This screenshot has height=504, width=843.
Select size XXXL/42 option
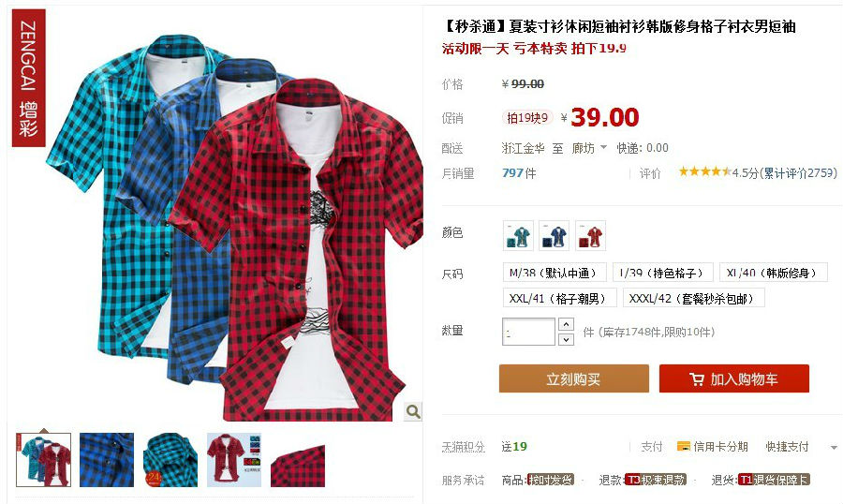[693, 298]
